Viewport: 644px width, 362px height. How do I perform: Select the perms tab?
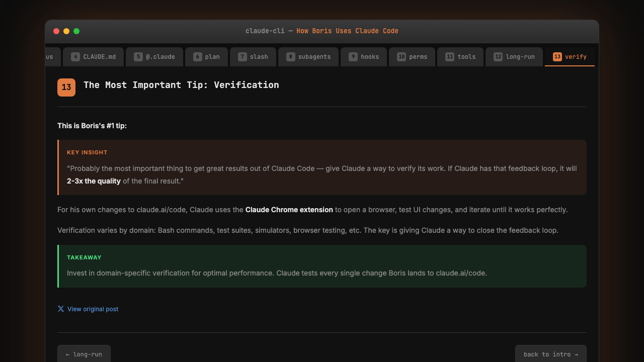tap(412, 57)
